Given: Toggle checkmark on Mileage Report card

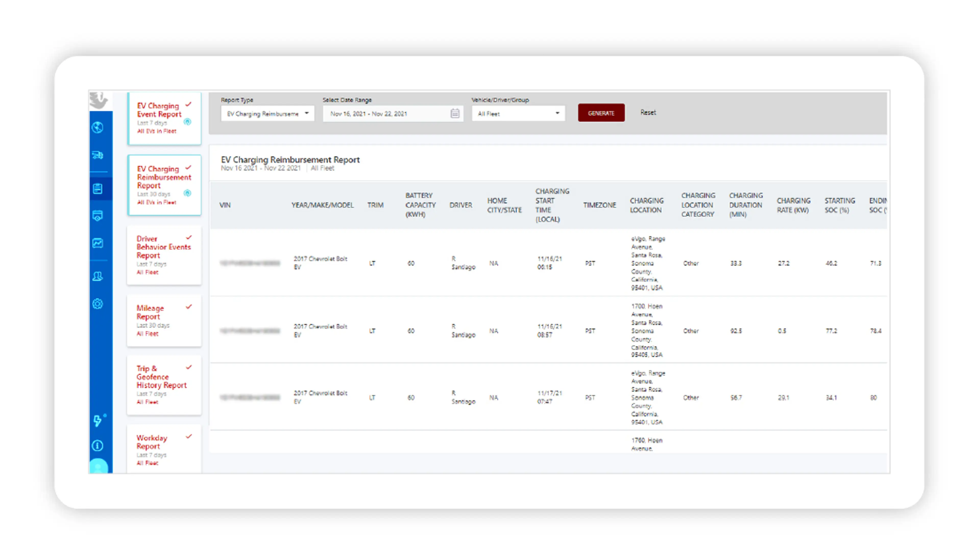Looking at the screenshot, I should (189, 307).
